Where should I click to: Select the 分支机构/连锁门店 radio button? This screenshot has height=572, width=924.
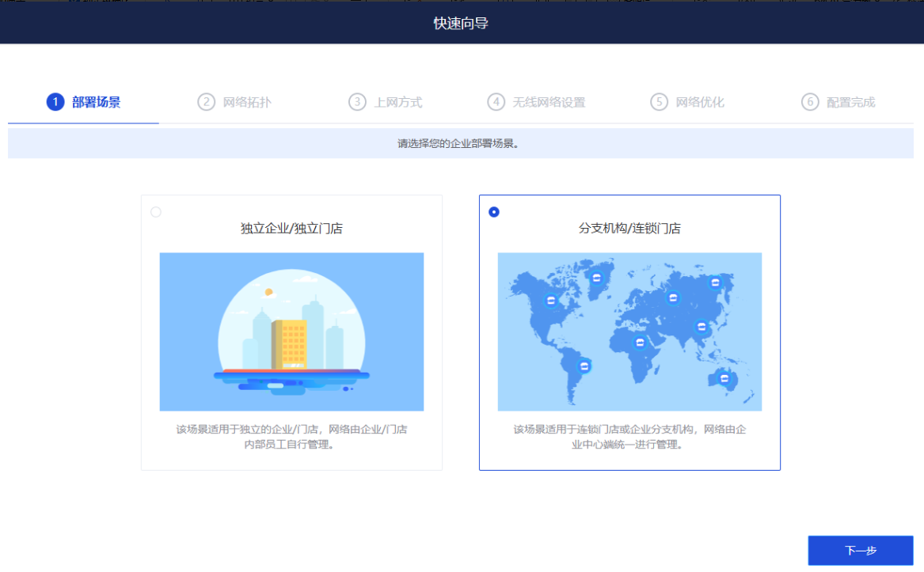click(x=494, y=212)
